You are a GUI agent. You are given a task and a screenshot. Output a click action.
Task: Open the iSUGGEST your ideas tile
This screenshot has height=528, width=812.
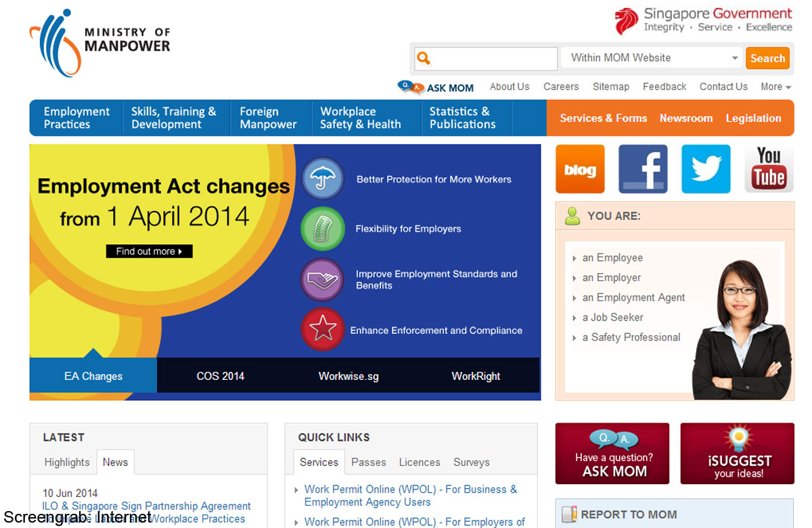click(737, 454)
